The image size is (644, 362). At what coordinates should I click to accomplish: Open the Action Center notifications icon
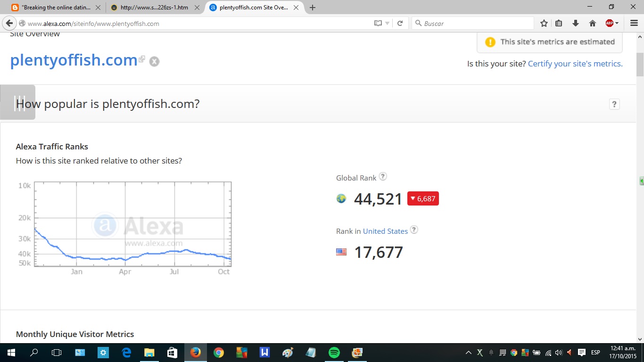(x=582, y=353)
